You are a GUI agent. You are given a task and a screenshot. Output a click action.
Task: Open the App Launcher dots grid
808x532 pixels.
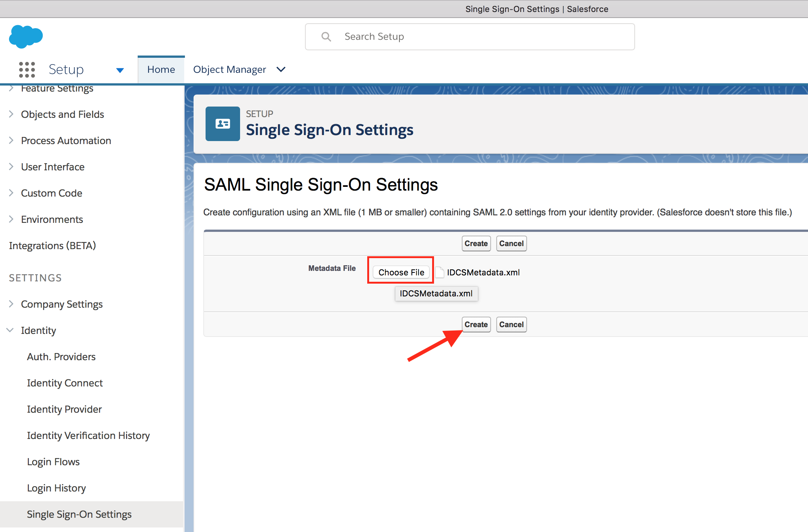pos(27,70)
